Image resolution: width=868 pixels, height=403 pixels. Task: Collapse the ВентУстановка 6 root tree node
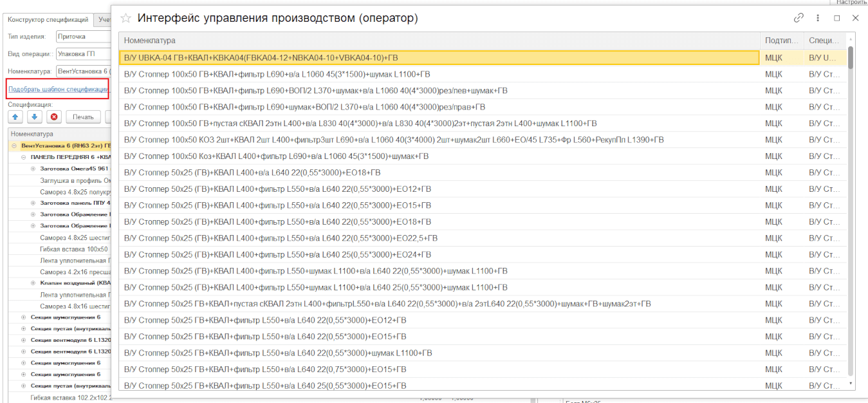click(14, 146)
